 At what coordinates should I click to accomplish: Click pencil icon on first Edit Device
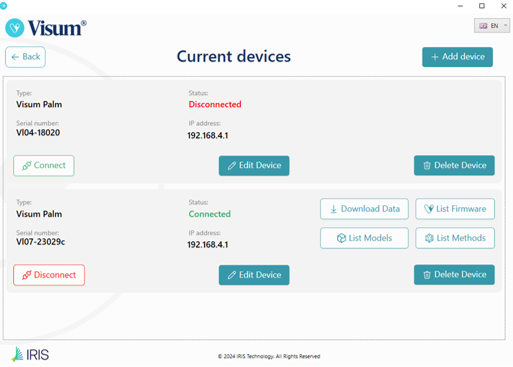pyautogui.click(x=232, y=166)
